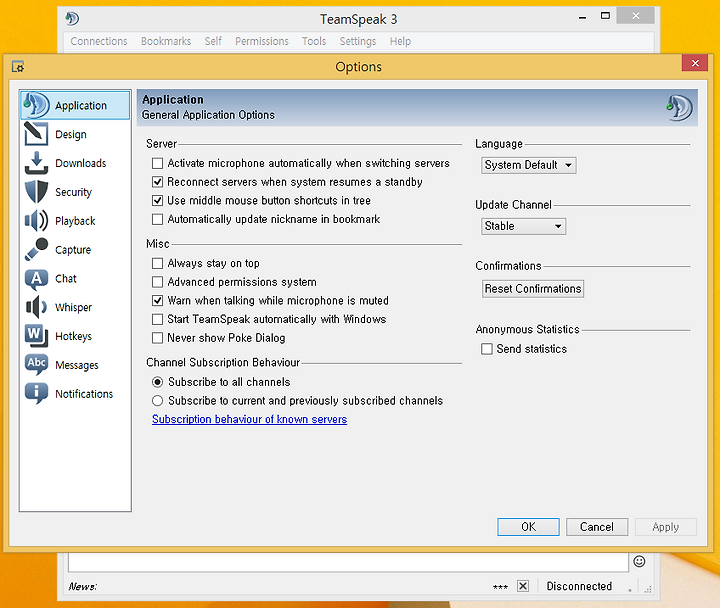Image resolution: width=720 pixels, height=608 pixels.
Task: Click the Options dialog title bar icon
Action: pos(18,67)
